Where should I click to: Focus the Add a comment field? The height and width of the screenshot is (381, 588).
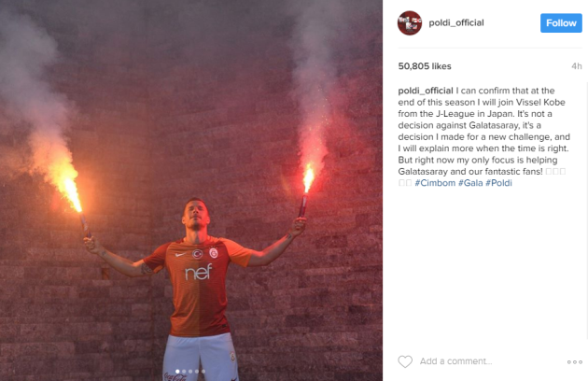[x=455, y=361]
